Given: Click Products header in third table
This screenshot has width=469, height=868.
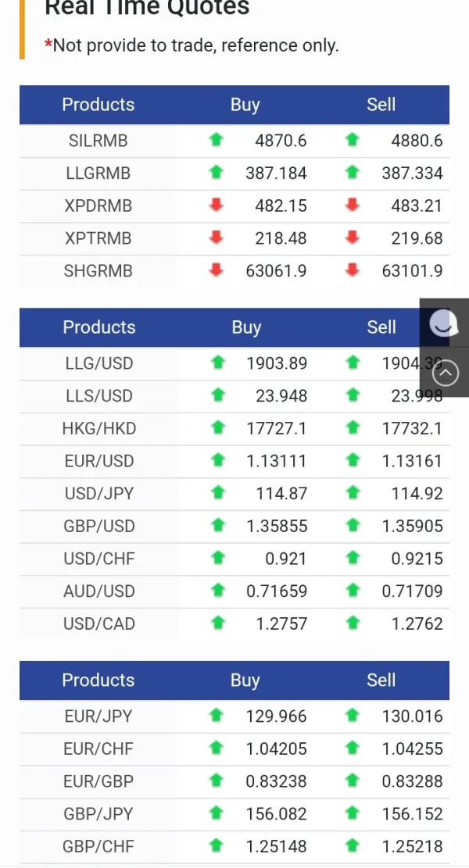Looking at the screenshot, I should click(98, 680).
